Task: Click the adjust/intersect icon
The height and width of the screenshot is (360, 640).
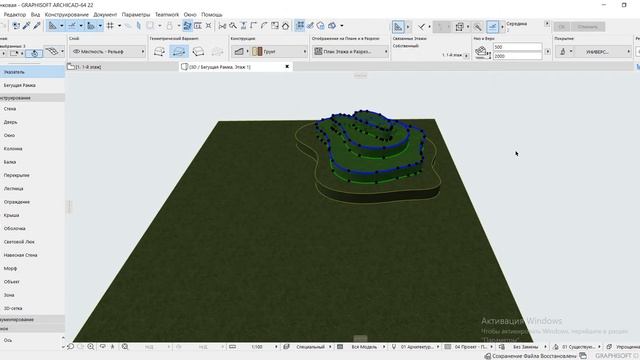Action: [x=244, y=26]
